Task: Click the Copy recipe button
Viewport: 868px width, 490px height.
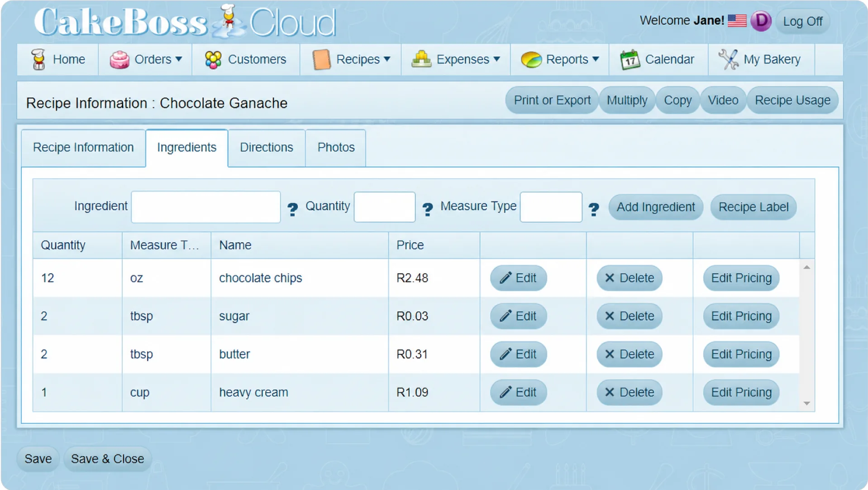Action: pyautogui.click(x=677, y=100)
